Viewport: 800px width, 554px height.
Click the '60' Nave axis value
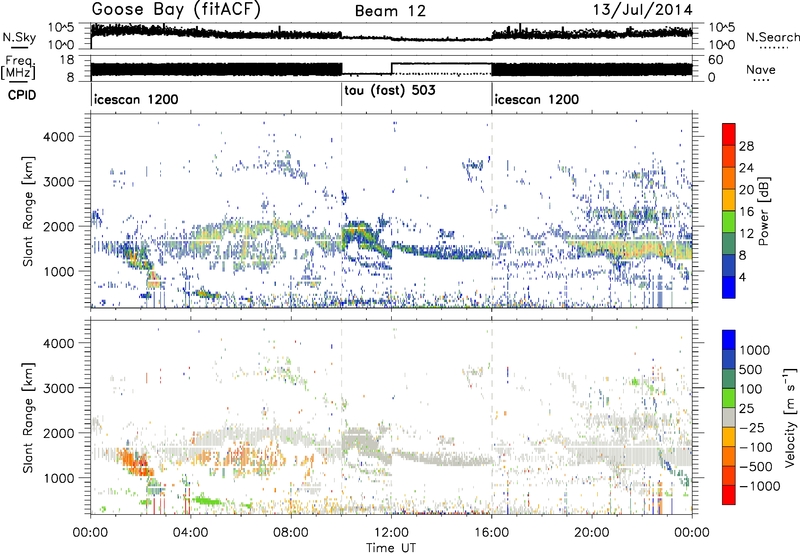[715, 60]
